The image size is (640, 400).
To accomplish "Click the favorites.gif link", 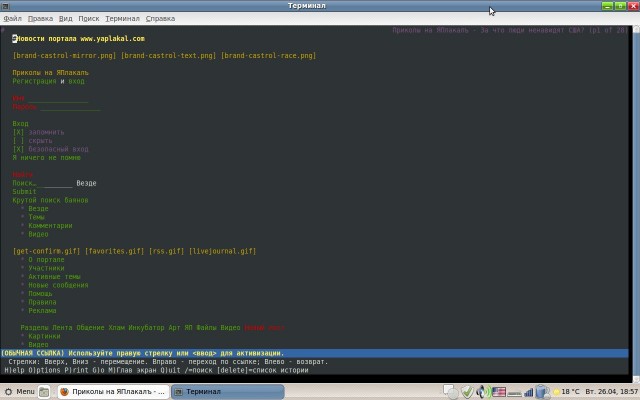I will point(115,251).
